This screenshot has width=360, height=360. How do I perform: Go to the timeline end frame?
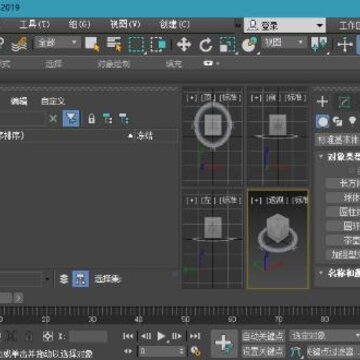195,336
